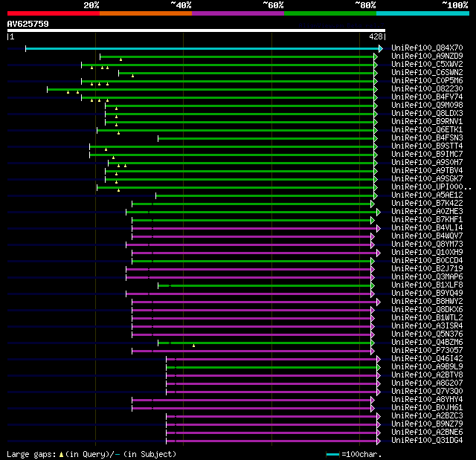Select UniRef100_B0CCD4 text
476x460 pixels.
point(427,261)
